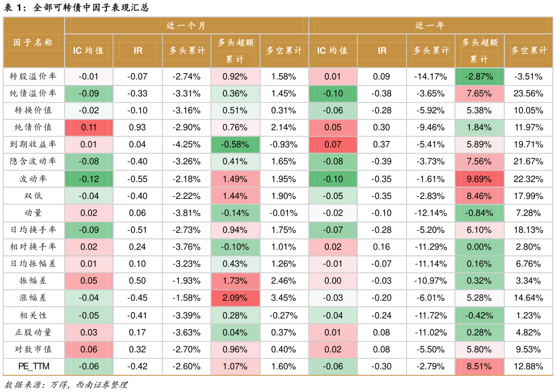This screenshot has width=556, height=392.
Task: Select the '双低' row label
Action: pos(33,196)
